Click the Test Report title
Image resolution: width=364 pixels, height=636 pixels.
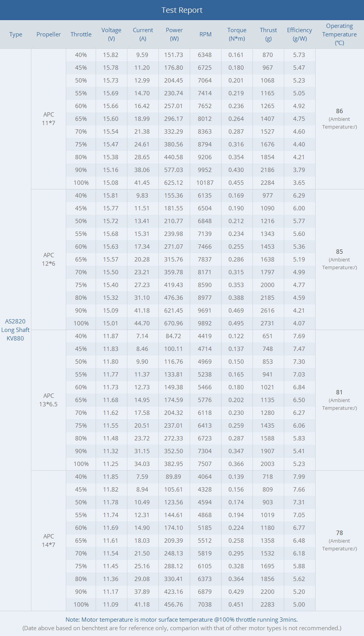[182, 10]
